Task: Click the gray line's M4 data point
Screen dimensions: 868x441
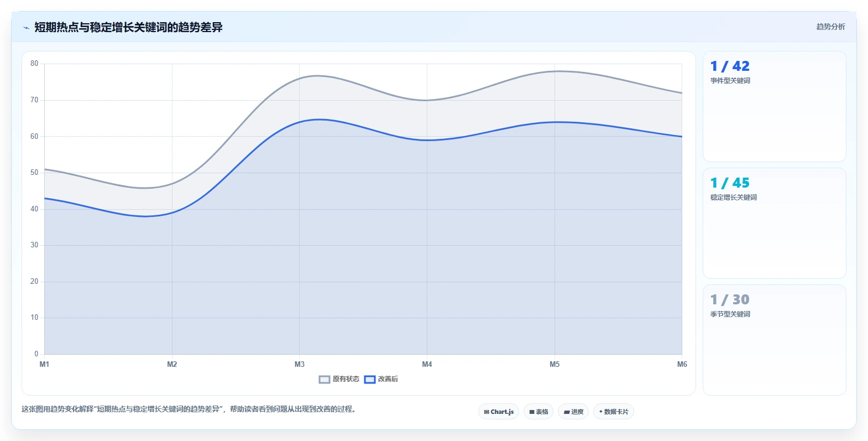Action: click(x=427, y=100)
